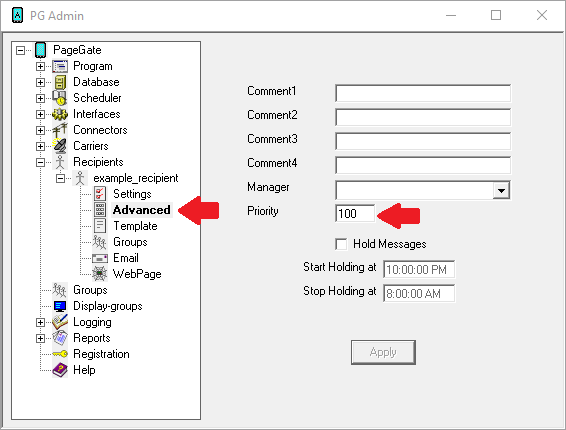The image size is (566, 430).
Task: Expand the Interfaces node
Action: (40, 114)
